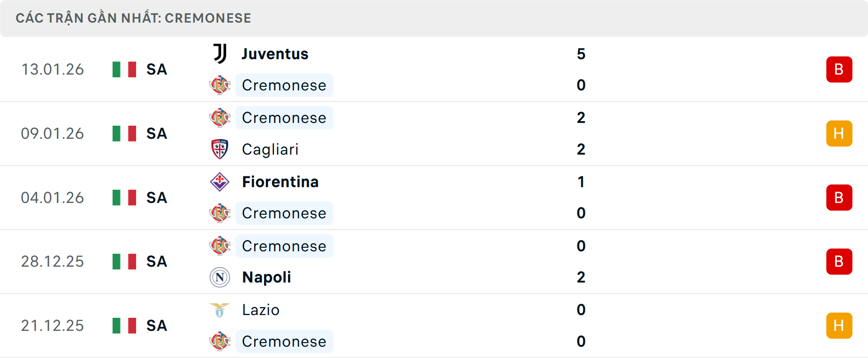Click the Cremonese recent matches header
The height and width of the screenshot is (358, 868).
coord(133,18)
